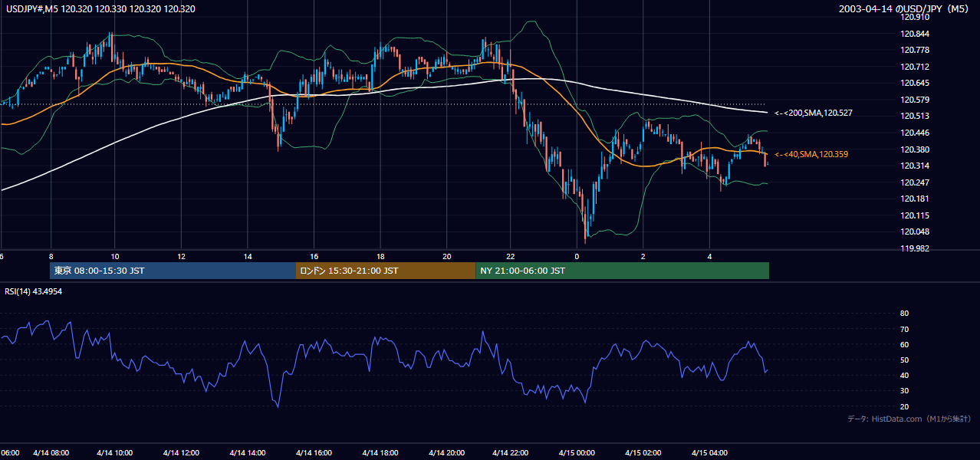Click the '2003-04-14 のUSD/JPY (M5)' heading
This screenshot has height=460, width=980.
coord(905,8)
